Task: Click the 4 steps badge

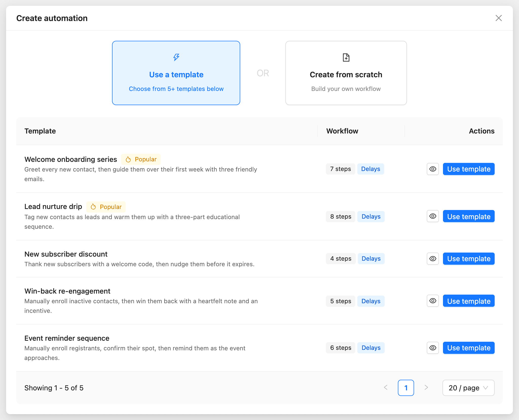Action: click(341, 259)
